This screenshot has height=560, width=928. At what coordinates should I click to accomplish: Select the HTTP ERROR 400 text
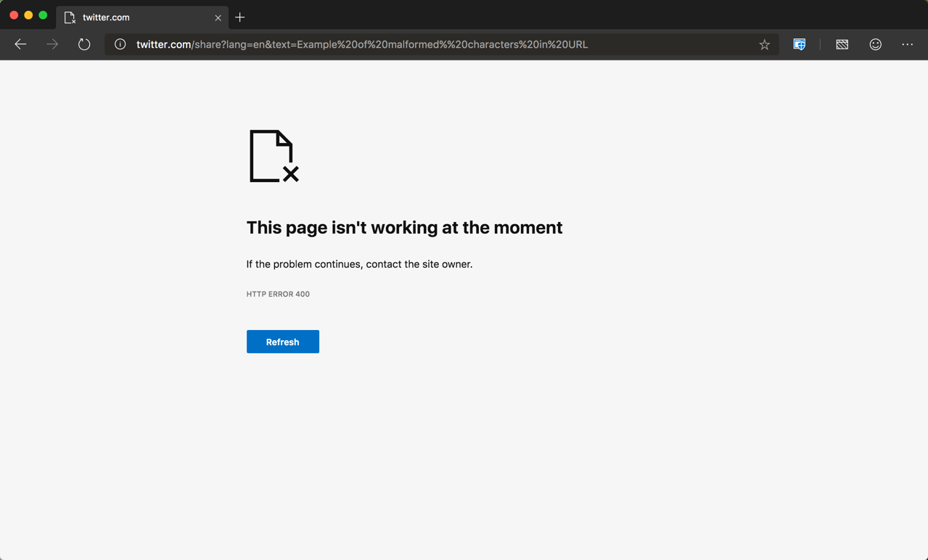[278, 294]
